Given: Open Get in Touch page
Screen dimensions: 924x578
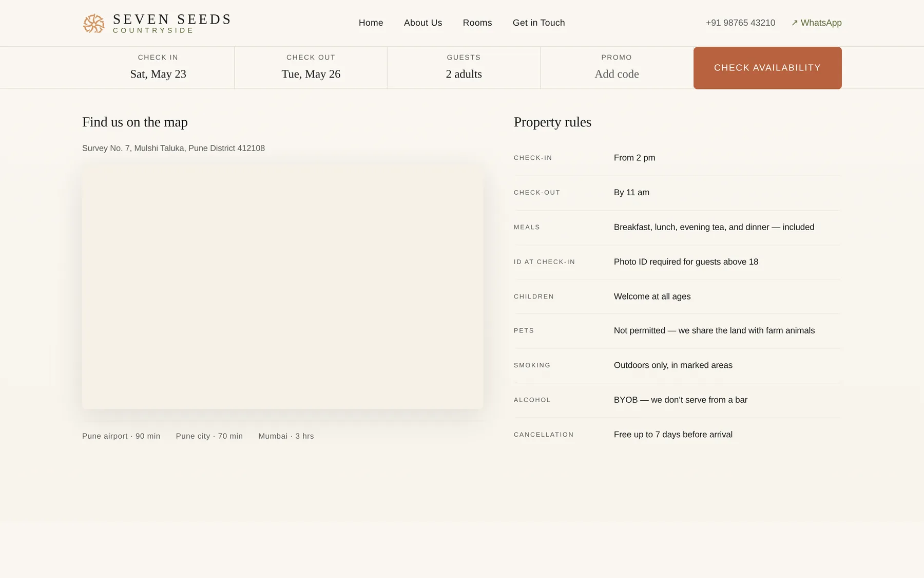Looking at the screenshot, I should 538,23.
